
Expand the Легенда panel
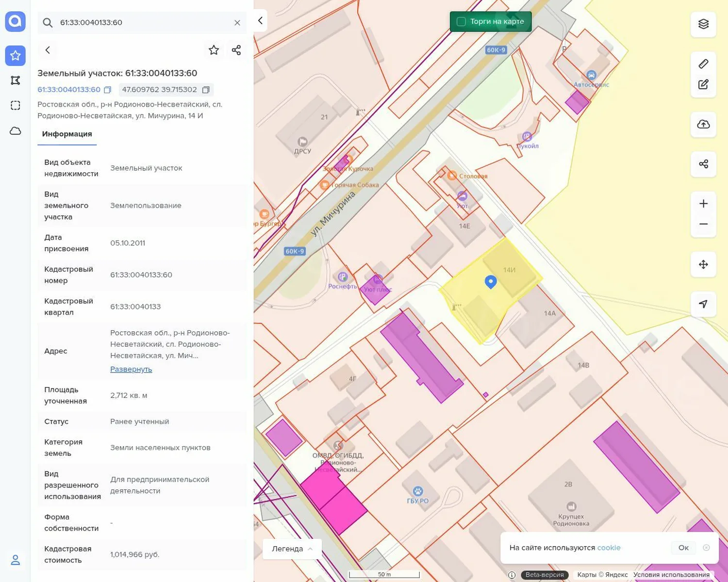(x=292, y=549)
